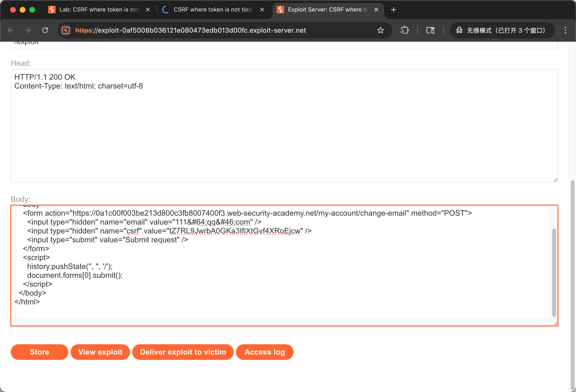The width and height of the screenshot is (576, 392).
Task: Click View exploit button
Action: (x=100, y=352)
